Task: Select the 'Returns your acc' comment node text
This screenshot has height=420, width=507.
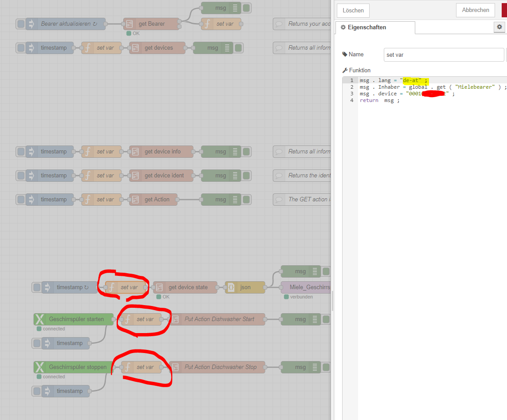Action: pyautogui.click(x=309, y=24)
